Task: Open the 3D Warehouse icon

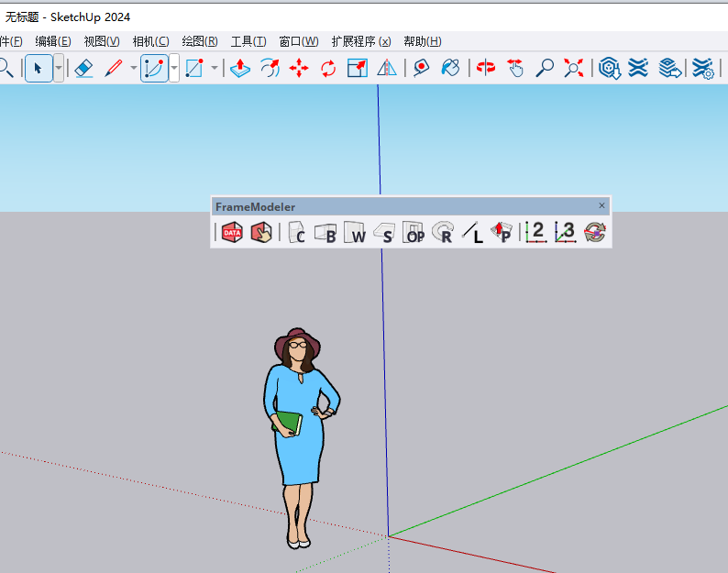Action: (x=609, y=68)
